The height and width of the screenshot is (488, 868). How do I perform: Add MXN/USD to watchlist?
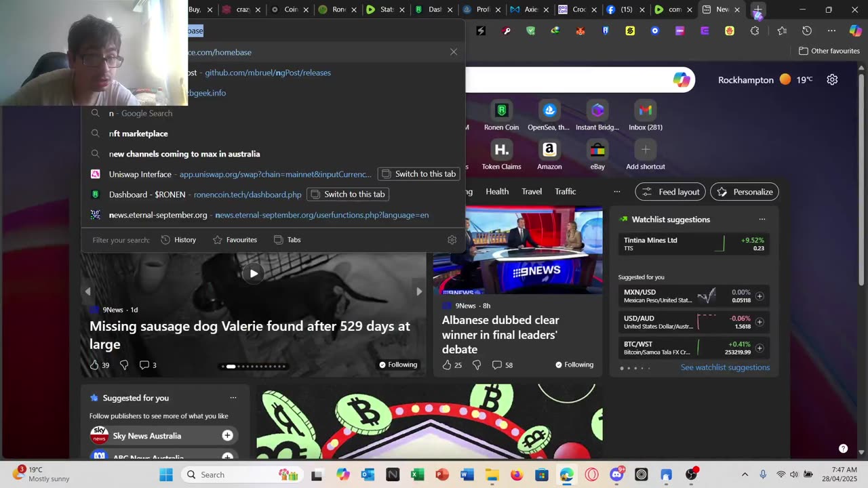(759, 296)
